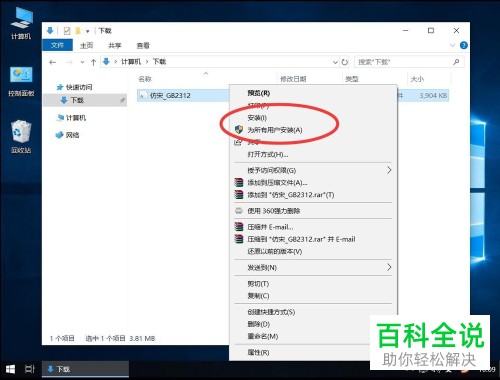The height and width of the screenshot is (380, 500).
Task: Click the Windows Start button
Action: (10, 369)
